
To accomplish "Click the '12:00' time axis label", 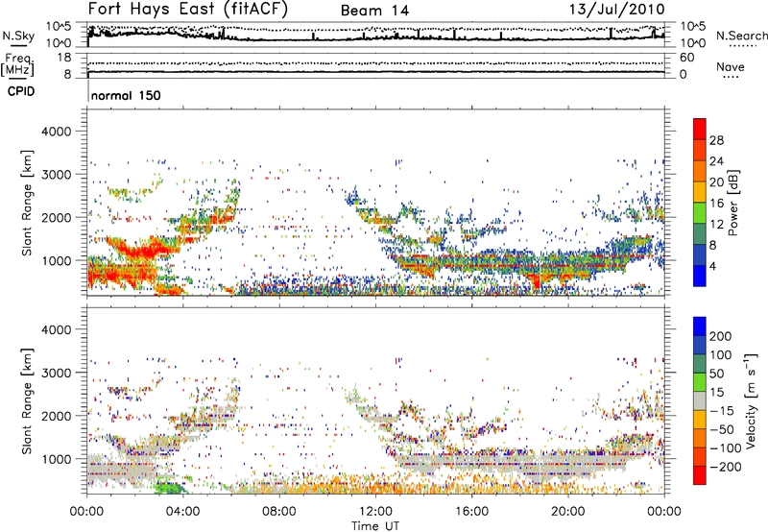I will coord(375,512).
